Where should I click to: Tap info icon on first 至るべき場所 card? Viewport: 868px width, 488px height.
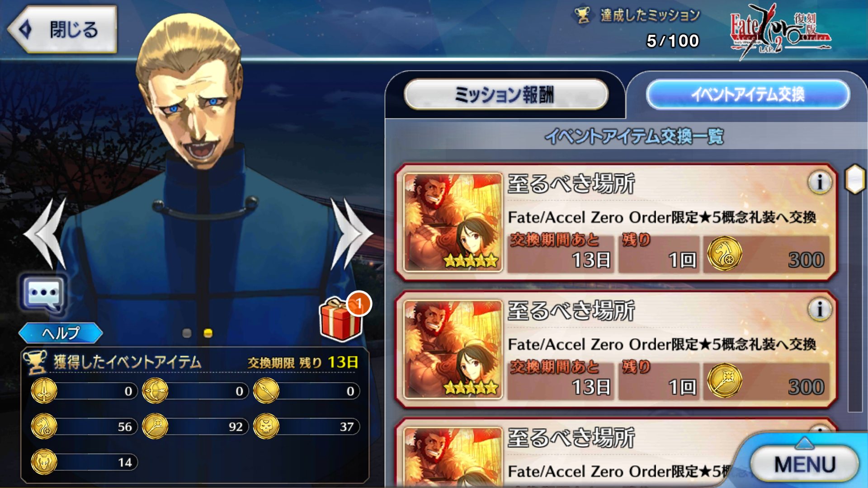tap(819, 183)
